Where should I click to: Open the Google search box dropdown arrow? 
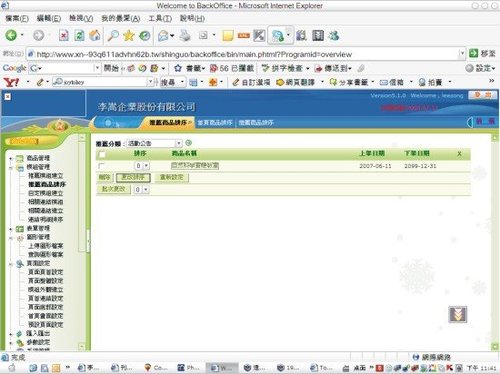(97, 68)
